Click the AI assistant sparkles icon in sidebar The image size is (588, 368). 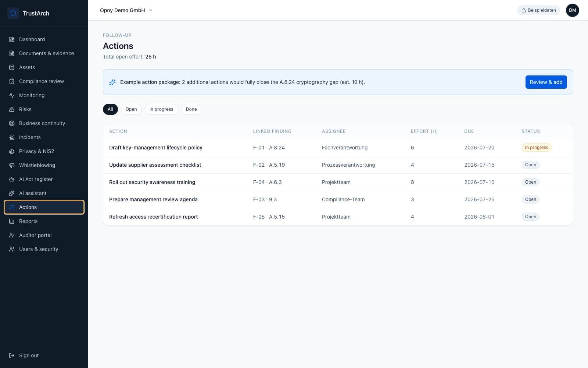[x=12, y=193]
